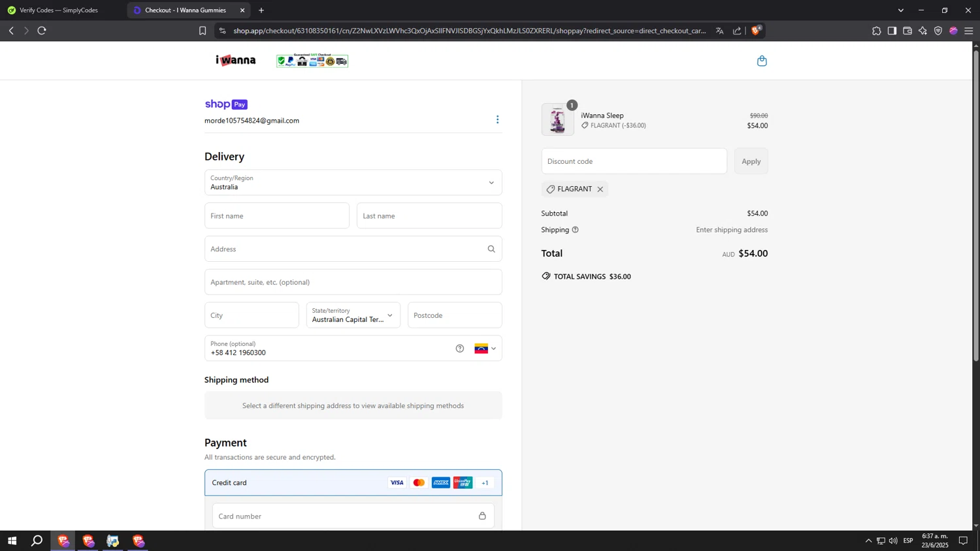Click the Postcode field
This screenshot has width=980, height=551.
(455, 315)
